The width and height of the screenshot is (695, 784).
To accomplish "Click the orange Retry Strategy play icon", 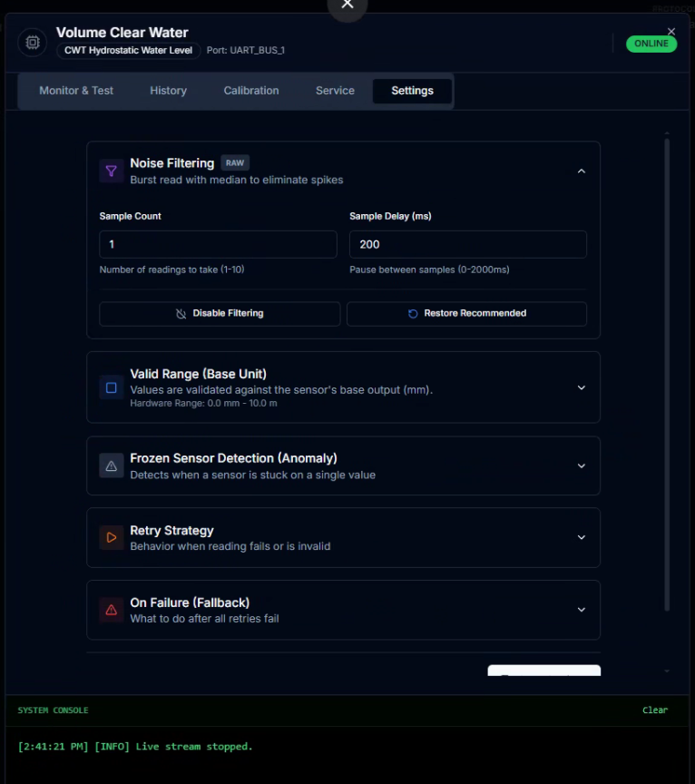I will (111, 537).
